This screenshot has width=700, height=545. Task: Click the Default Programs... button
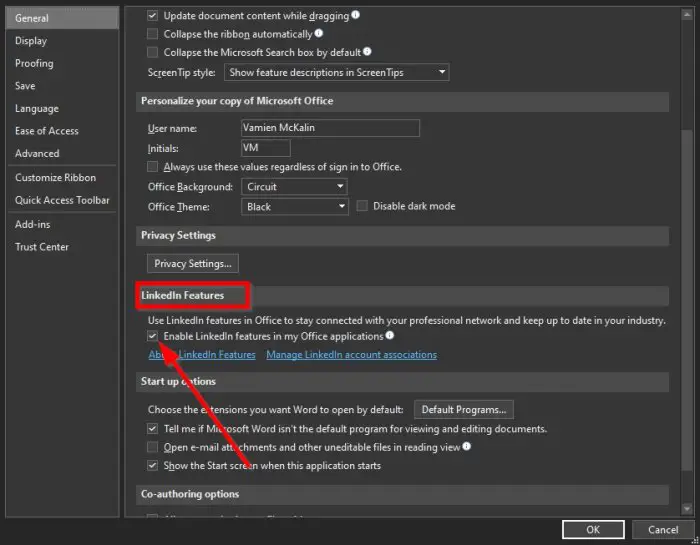point(464,410)
